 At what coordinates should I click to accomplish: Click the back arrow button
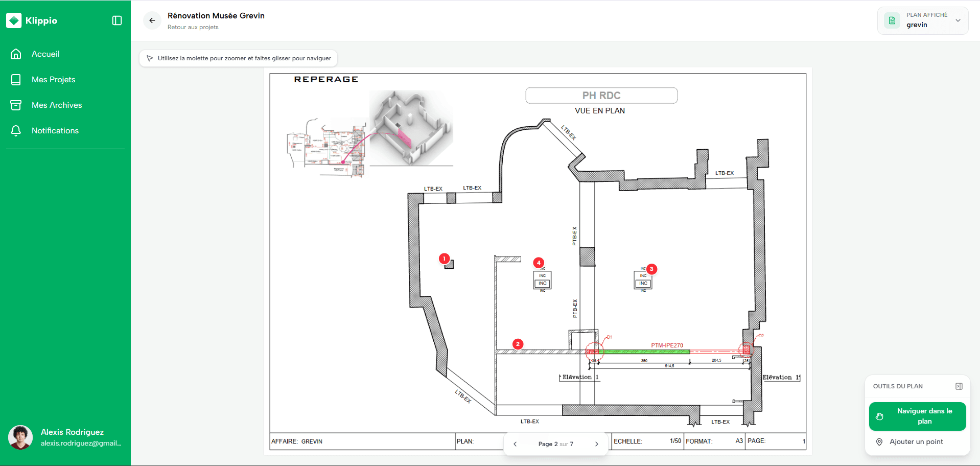[x=152, y=20]
